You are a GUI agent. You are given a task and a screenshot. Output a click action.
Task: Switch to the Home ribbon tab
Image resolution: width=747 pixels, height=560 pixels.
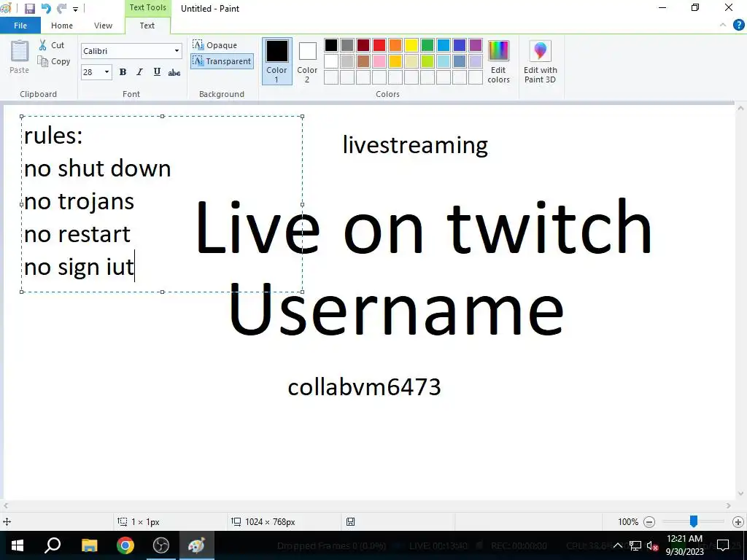[x=62, y=26]
